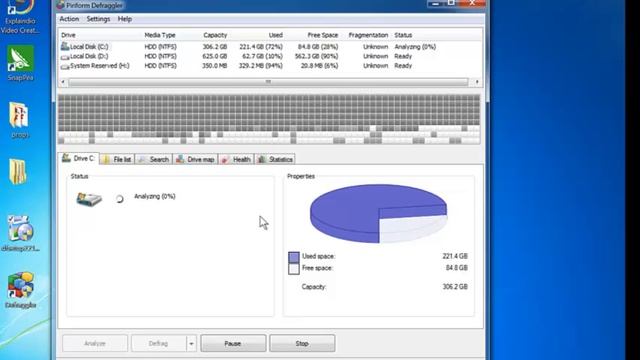The height and width of the screenshot is (360, 640).
Task: Switch to the Drive map tab
Action: tap(196, 159)
